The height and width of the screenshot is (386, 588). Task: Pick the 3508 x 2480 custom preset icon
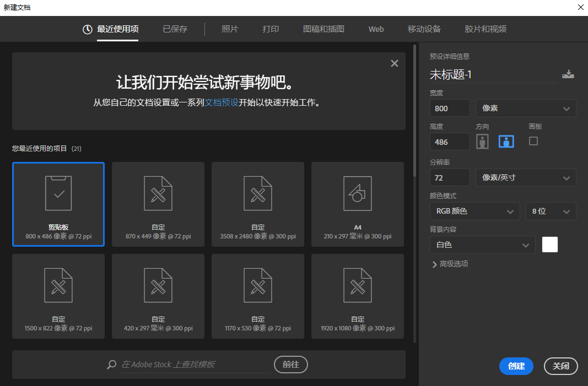click(x=257, y=193)
